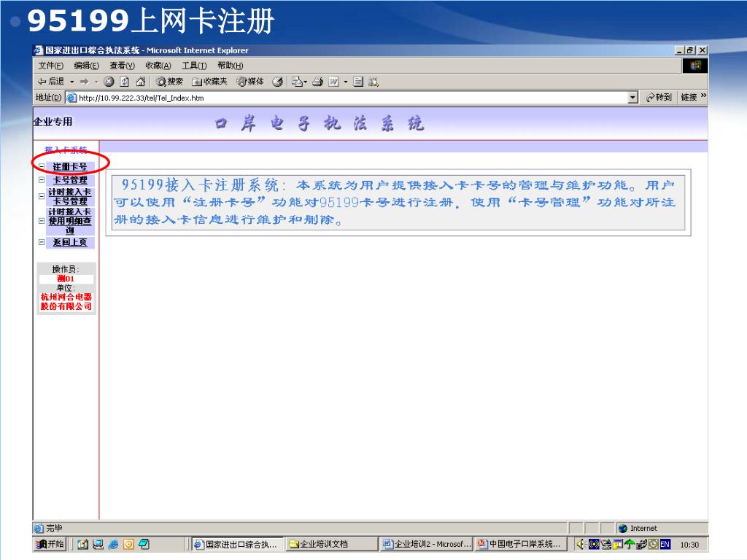Screen dimensions: 747x560
Task: Collapse the box beside 卡号管理
Action: pyautogui.click(x=42, y=180)
